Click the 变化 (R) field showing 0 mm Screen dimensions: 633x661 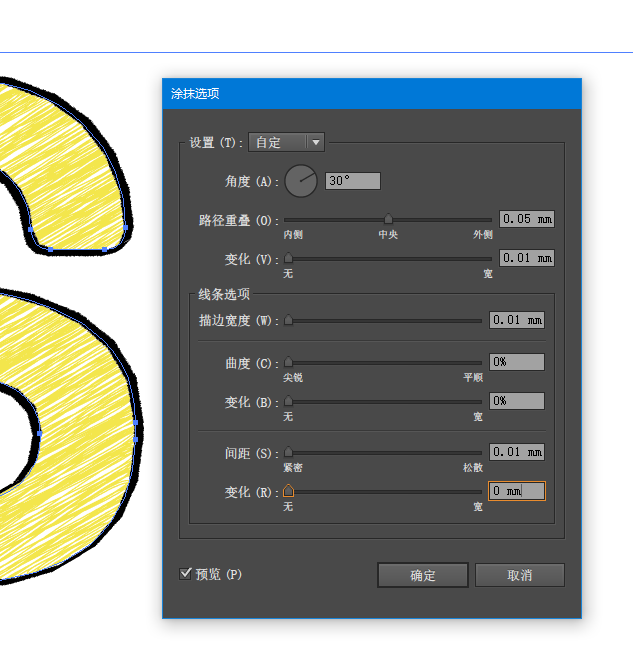(x=517, y=491)
